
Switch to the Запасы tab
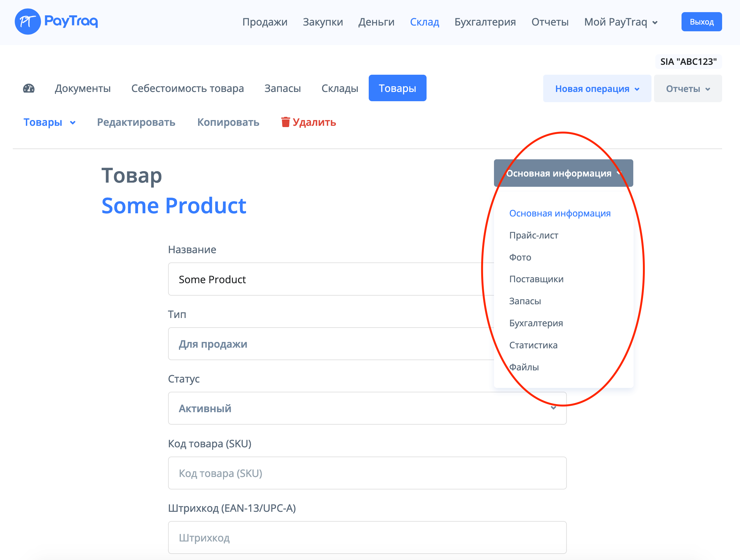pos(282,88)
